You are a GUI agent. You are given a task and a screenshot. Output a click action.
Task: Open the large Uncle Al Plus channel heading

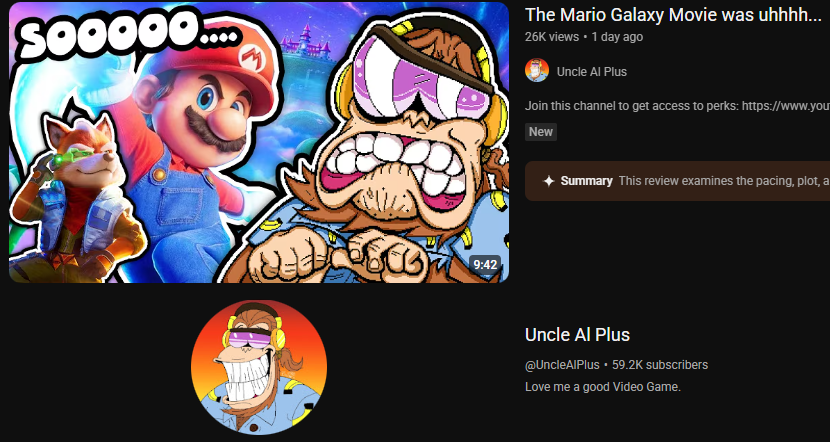tap(577, 335)
